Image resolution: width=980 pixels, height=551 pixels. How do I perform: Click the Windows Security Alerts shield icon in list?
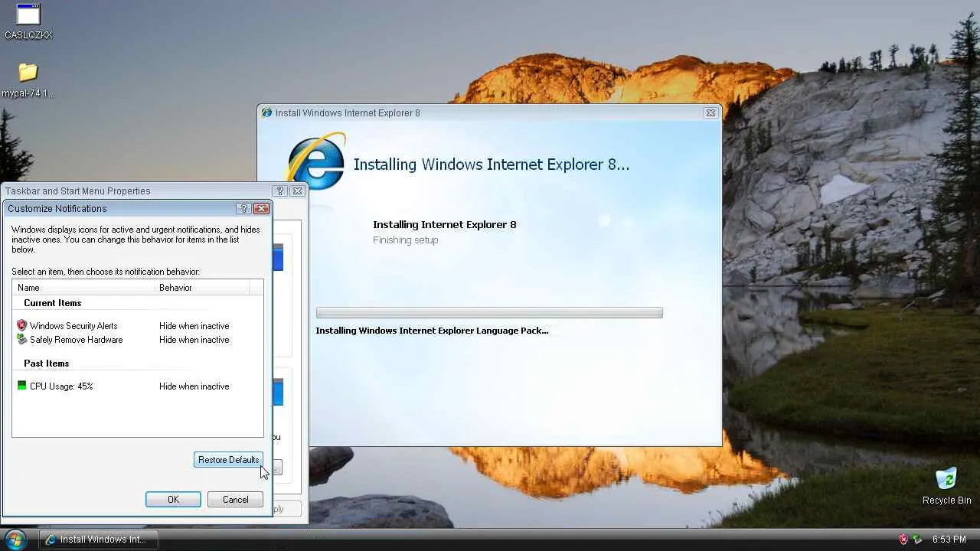coord(21,326)
